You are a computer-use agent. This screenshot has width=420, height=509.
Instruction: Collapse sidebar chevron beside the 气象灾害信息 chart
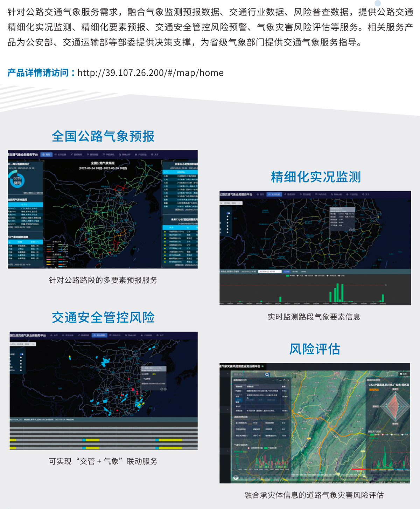(227, 451)
